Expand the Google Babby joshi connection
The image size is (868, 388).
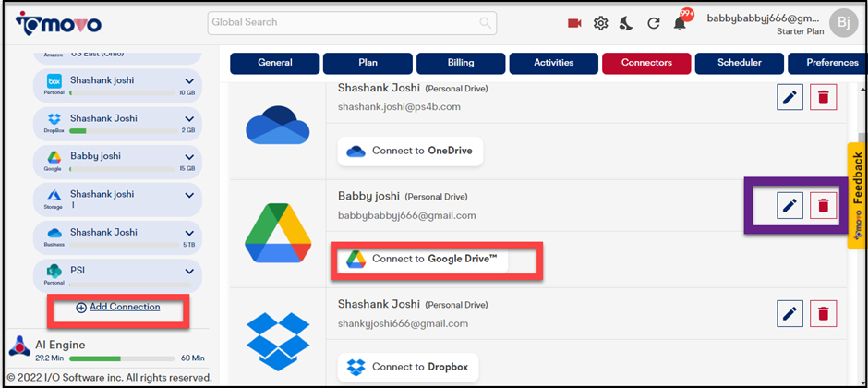click(x=189, y=157)
